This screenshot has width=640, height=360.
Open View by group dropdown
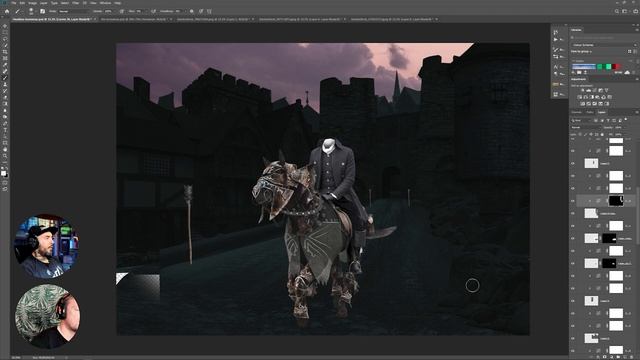pyautogui.click(x=581, y=52)
